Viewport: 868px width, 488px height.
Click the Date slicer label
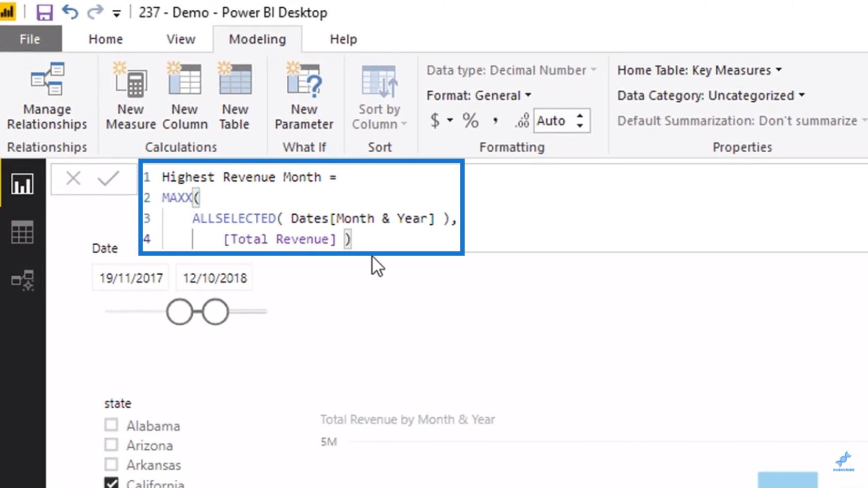[105, 248]
